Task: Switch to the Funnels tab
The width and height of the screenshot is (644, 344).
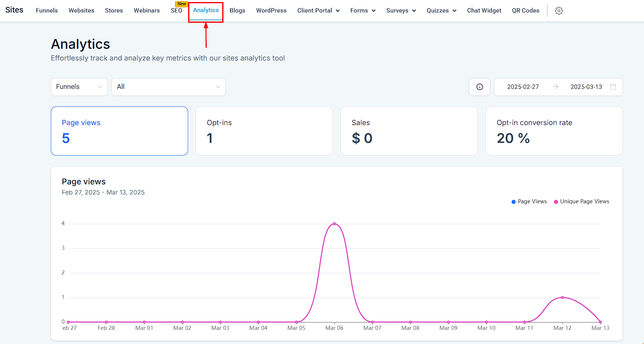Action: (x=47, y=11)
